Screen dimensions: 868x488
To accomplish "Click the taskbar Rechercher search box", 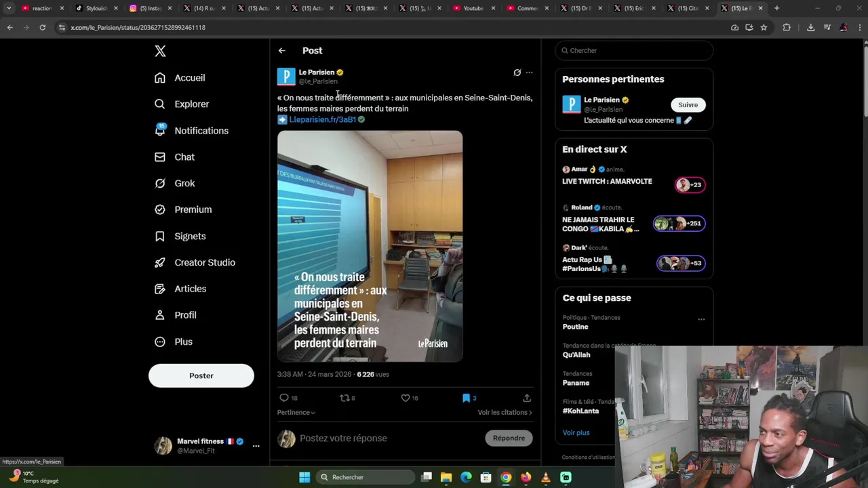I will (366, 478).
